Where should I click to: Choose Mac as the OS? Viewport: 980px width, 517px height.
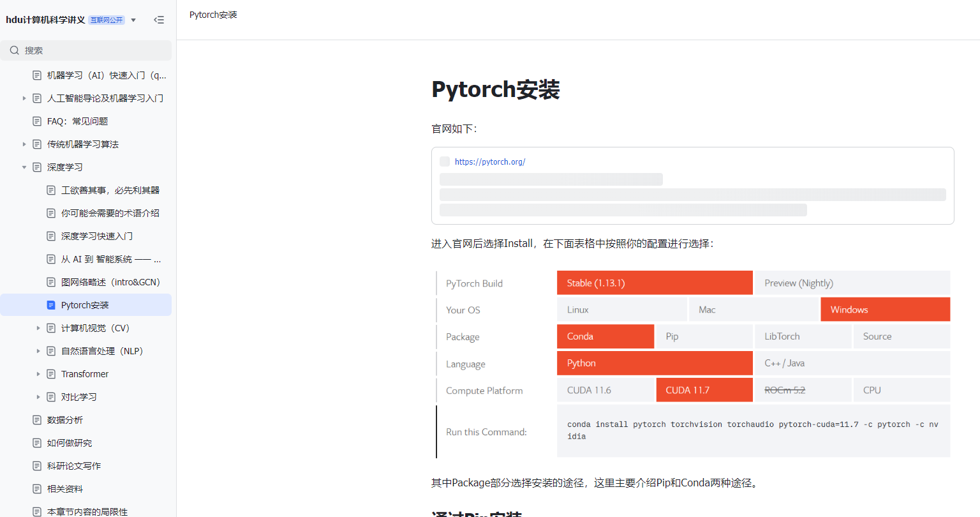click(x=754, y=310)
